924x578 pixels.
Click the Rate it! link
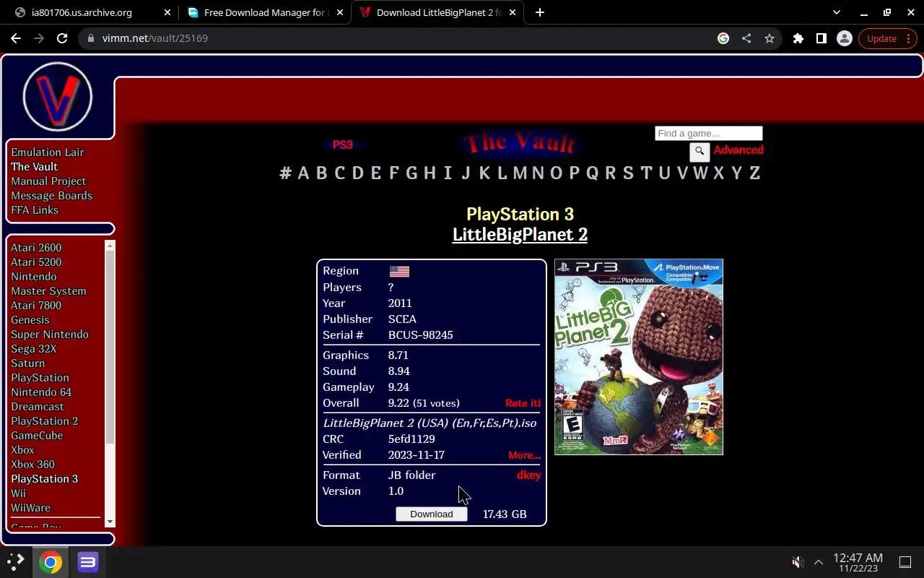pyautogui.click(x=523, y=403)
